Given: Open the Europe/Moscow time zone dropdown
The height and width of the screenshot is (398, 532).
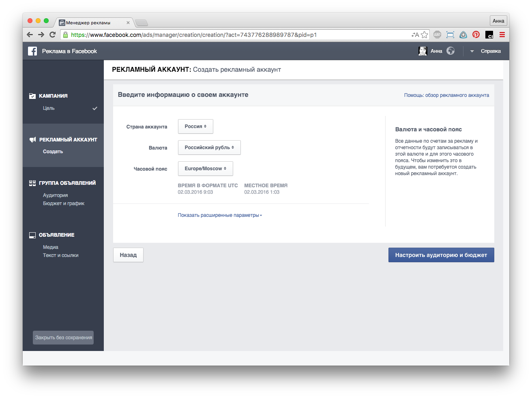Looking at the screenshot, I should tap(205, 169).
